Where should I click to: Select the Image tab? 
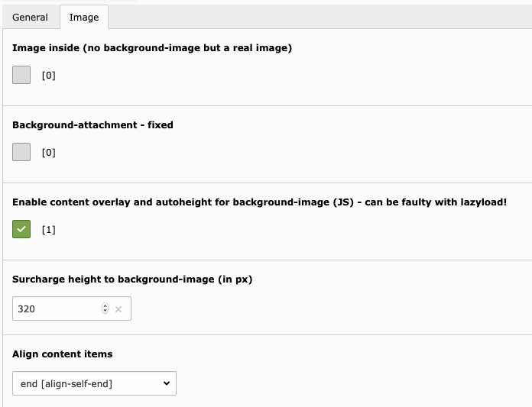tap(84, 18)
